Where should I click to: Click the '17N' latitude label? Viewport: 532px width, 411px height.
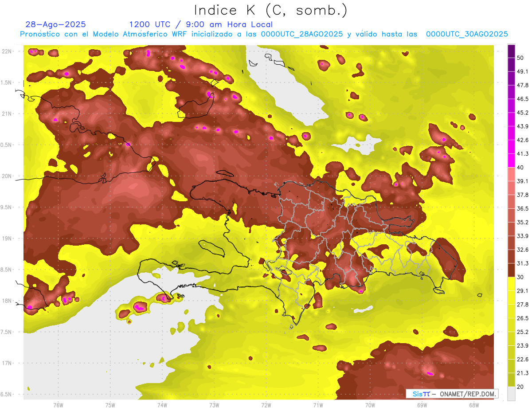point(7,363)
